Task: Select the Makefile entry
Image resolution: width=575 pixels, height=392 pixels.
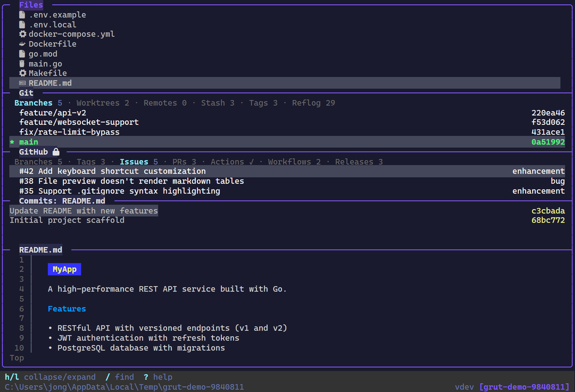Action: click(48, 73)
